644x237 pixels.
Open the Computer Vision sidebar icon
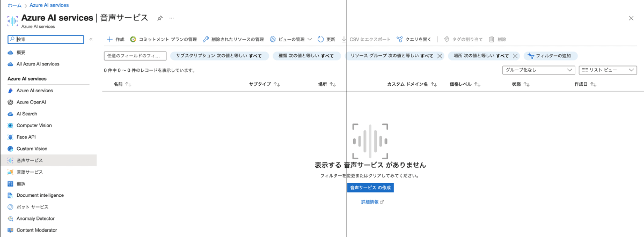click(11, 125)
